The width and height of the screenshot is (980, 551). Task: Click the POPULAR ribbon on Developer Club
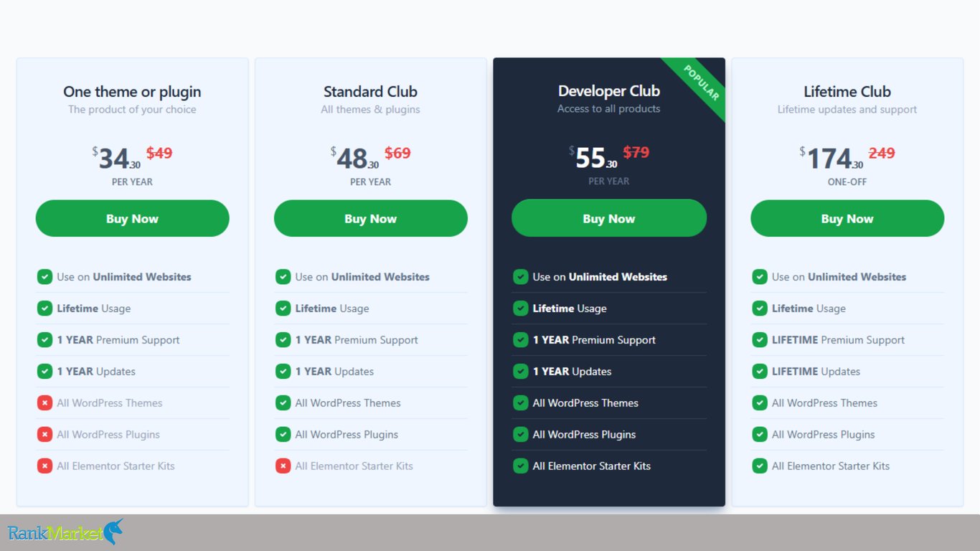click(700, 83)
